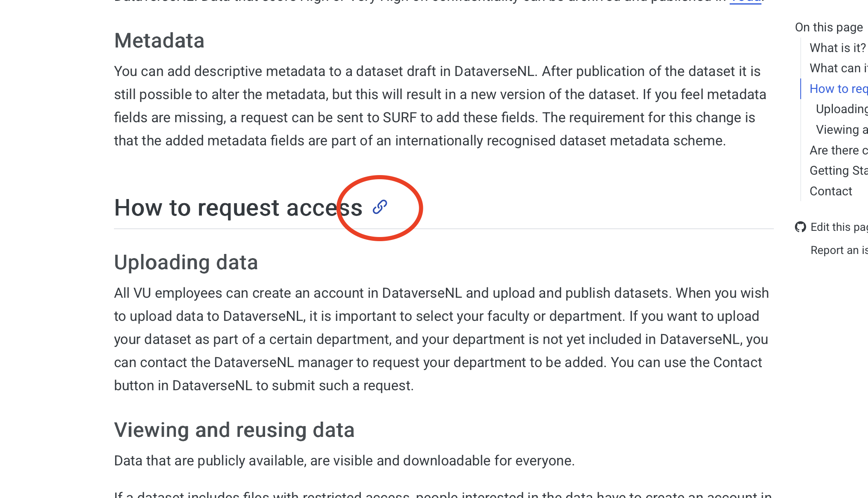Open the 'Are there c…' sidebar link

click(x=838, y=150)
